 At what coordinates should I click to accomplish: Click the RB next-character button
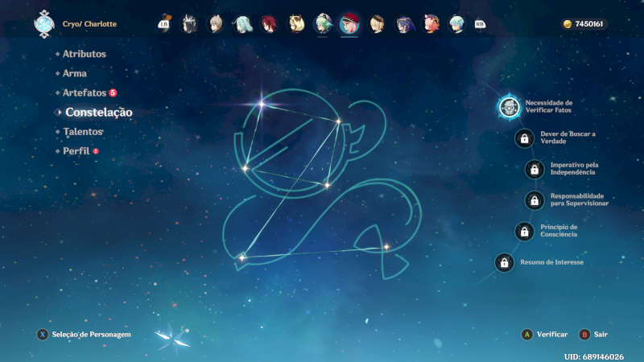coord(480,24)
